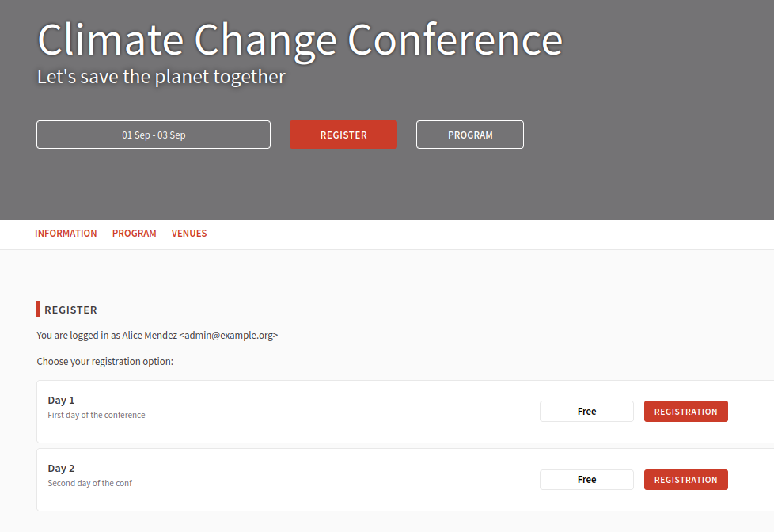The image size is (774, 532).
Task: Click the Second day of the conf description
Action: (90, 483)
